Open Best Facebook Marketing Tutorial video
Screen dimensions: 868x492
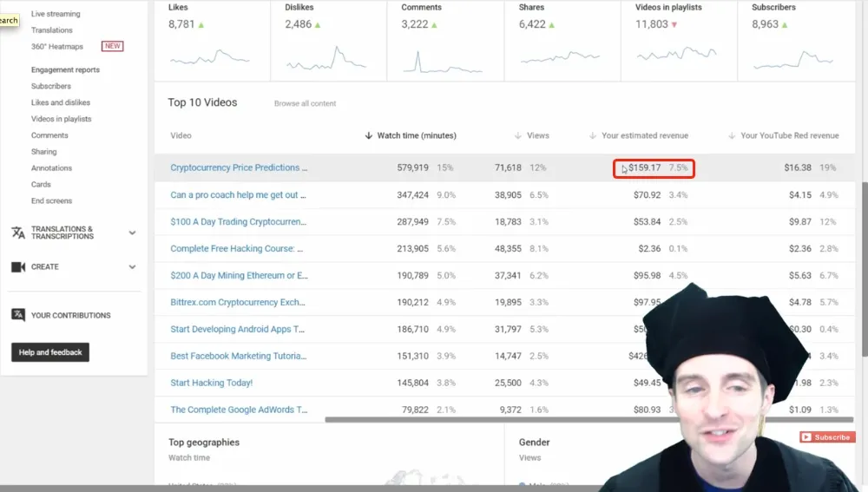pos(238,356)
